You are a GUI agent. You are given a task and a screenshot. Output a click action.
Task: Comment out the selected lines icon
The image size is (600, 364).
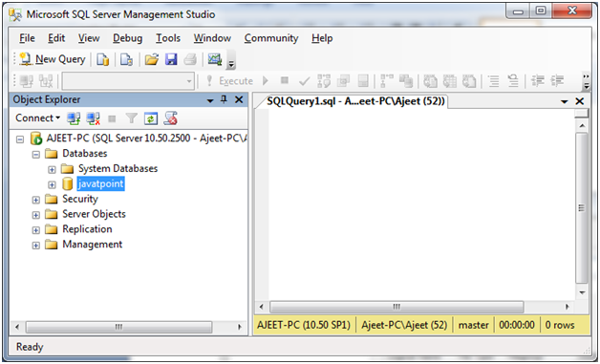(x=494, y=81)
